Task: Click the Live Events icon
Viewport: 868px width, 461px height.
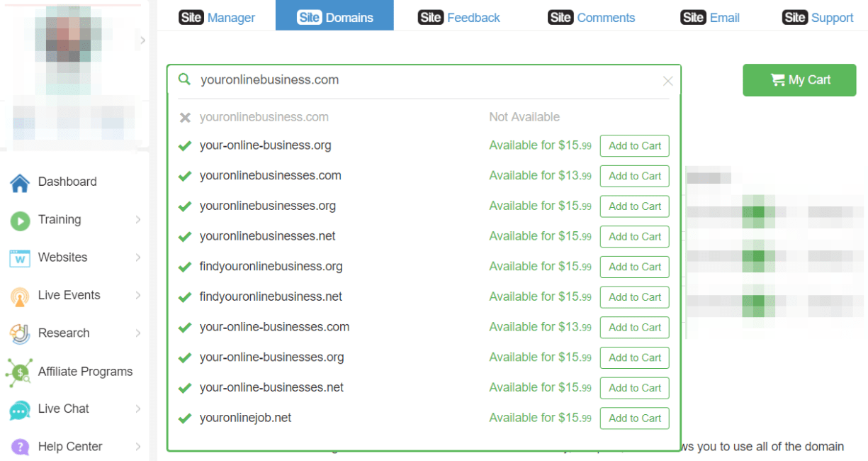Action: [20, 296]
